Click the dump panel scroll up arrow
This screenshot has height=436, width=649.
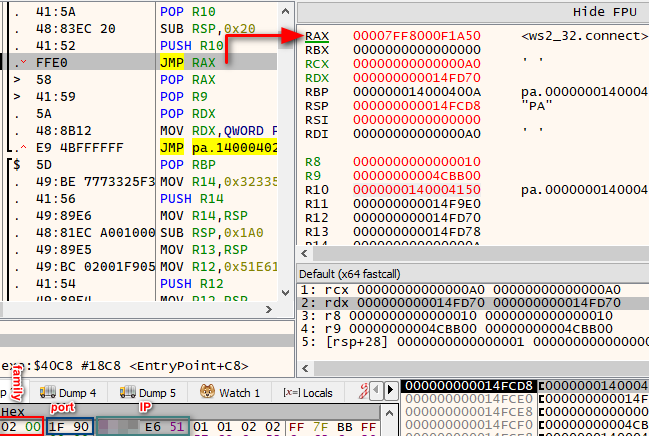[389, 413]
